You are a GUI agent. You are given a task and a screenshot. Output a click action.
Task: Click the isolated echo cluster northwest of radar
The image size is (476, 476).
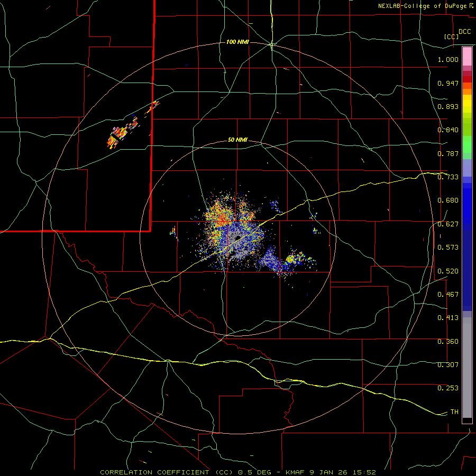pos(123,134)
